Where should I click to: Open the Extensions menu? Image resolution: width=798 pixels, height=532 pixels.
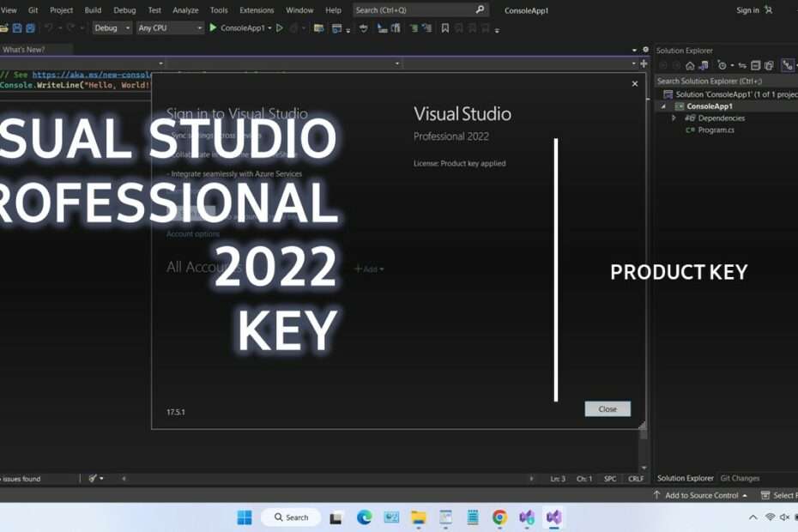[x=257, y=10]
